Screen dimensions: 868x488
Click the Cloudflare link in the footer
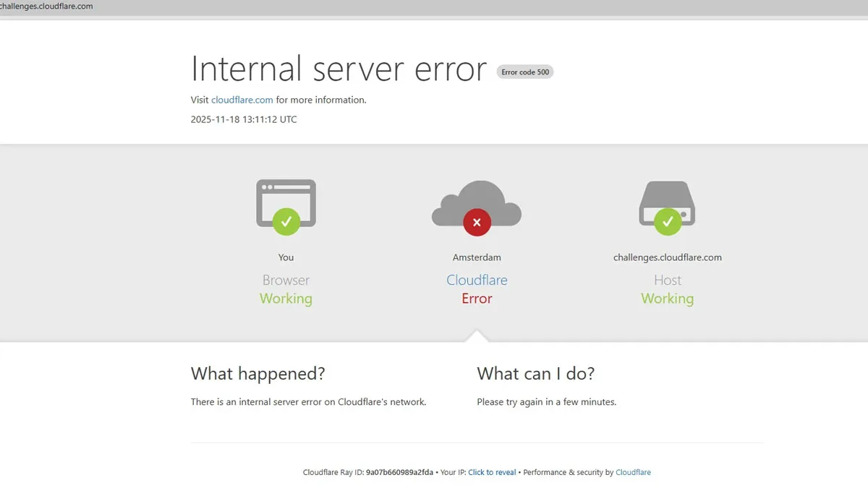click(x=633, y=472)
